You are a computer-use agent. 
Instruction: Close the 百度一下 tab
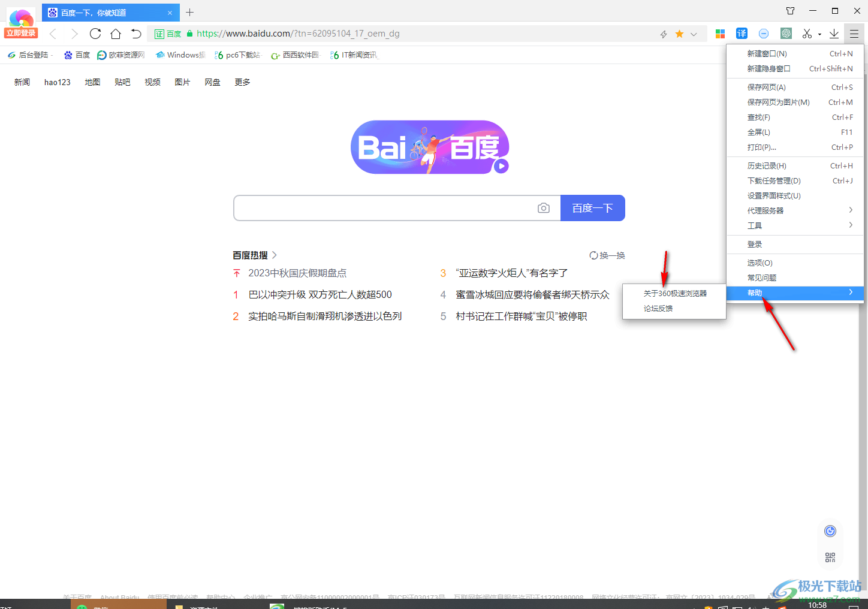pos(170,13)
